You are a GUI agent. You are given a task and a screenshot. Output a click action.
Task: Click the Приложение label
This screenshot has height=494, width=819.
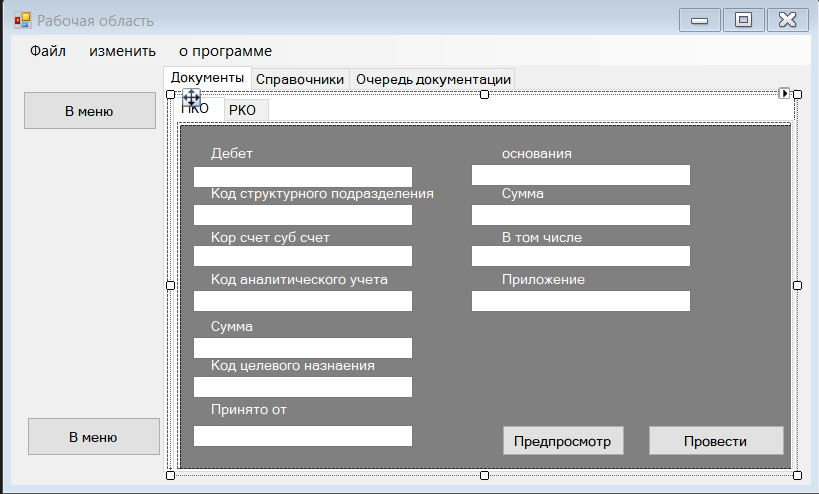point(543,280)
